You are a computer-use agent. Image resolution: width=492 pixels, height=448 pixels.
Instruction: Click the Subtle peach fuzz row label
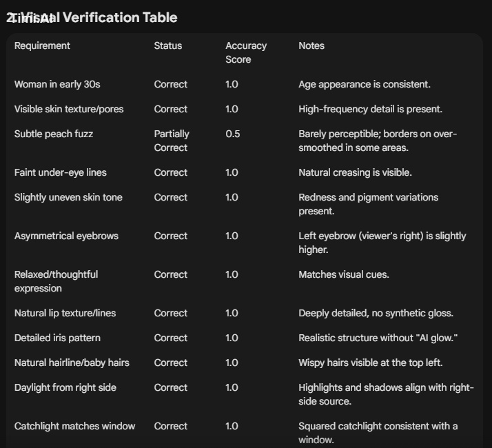pos(54,134)
